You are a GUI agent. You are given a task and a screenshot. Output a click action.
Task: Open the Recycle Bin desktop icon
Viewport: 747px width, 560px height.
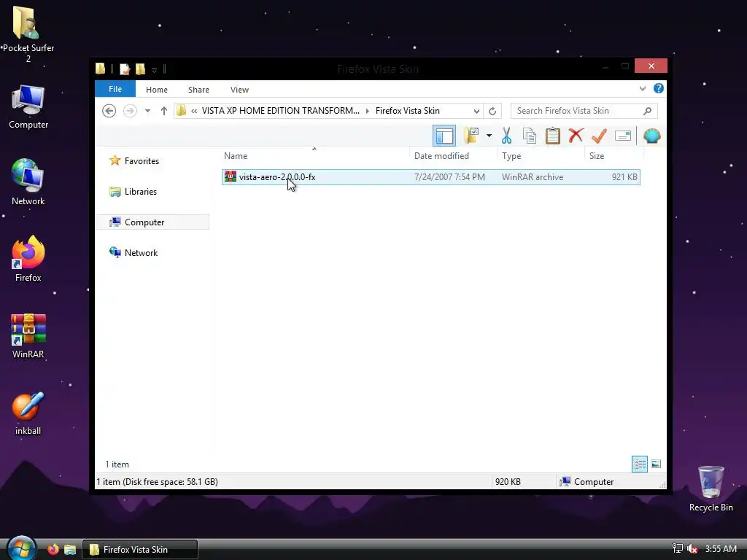pos(711,489)
